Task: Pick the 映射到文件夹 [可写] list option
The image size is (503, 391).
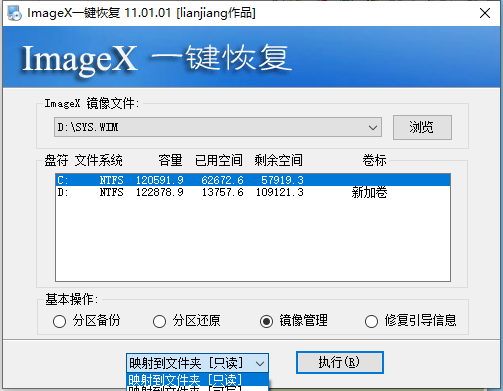Action: tap(197, 389)
